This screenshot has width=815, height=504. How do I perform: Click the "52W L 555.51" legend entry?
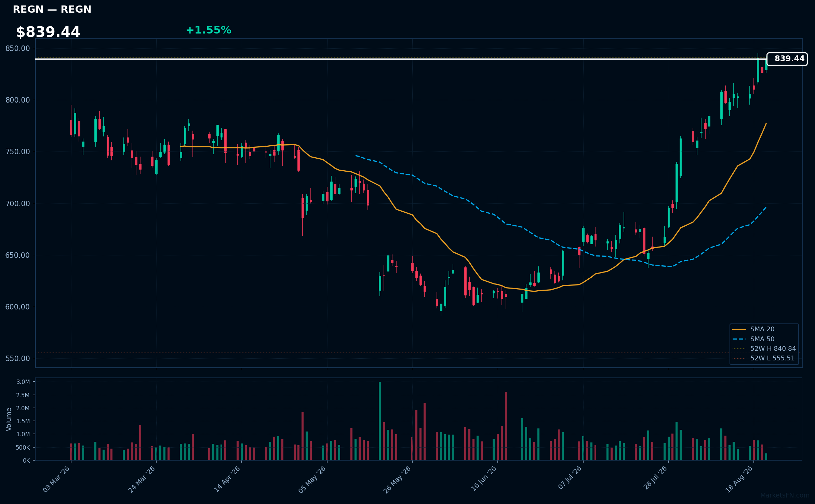(763, 358)
